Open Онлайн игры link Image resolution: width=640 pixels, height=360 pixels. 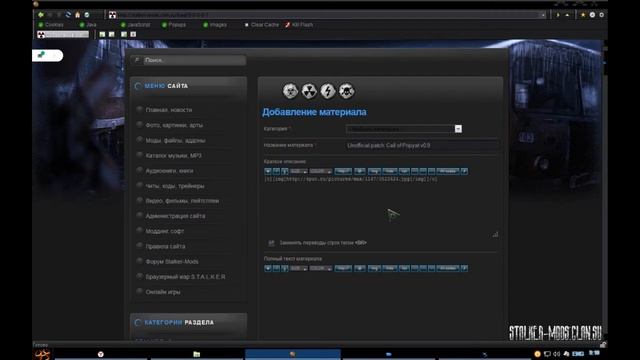pyautogui.click(x=163, y=292)
